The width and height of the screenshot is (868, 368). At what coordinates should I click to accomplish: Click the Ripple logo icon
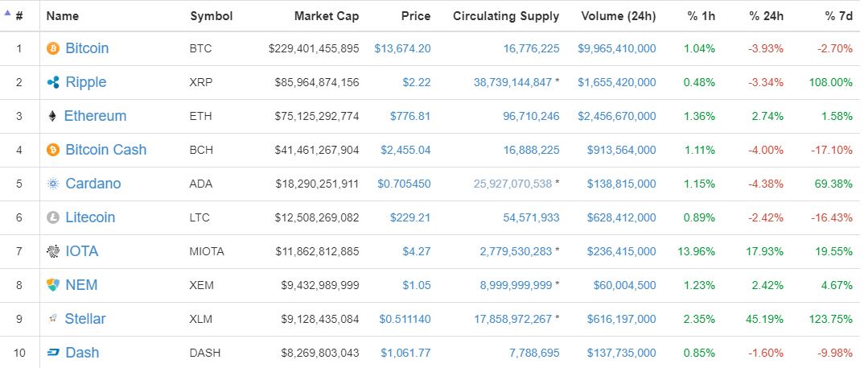point(53,82)
